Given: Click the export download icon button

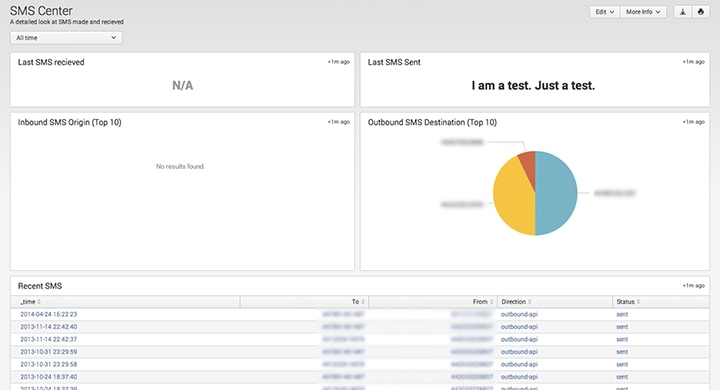Looking at the screenshot, I should 683,12.
